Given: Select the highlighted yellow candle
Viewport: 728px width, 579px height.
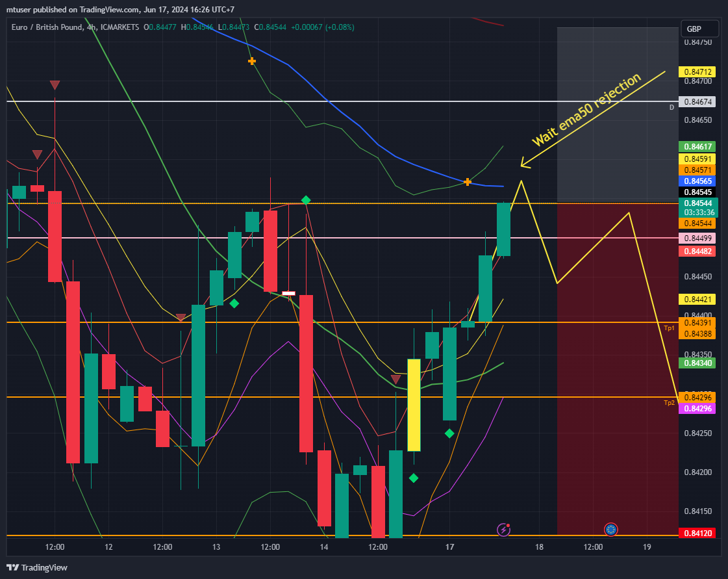Looking at the screenshot, I should point(414,405).
